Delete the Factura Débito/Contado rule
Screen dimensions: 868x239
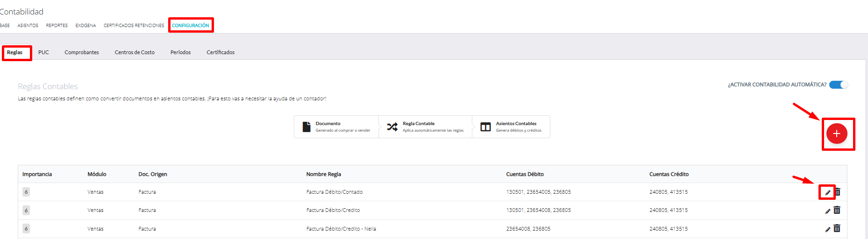tap(838, 192)
